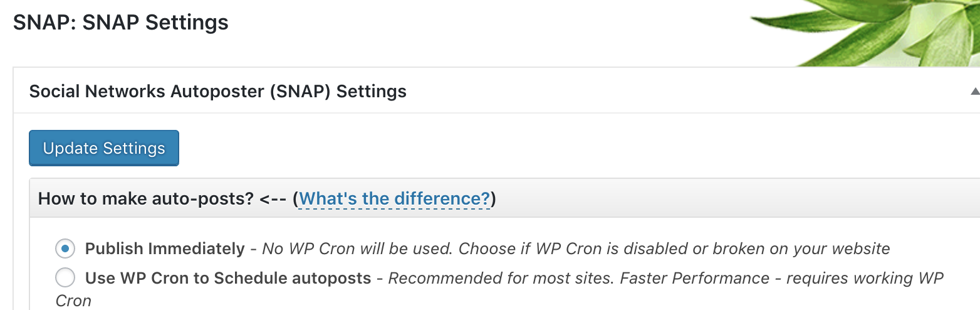Click the green leaf image in the corner
Screen dimensions: 980x310
[x=877, y=31]
